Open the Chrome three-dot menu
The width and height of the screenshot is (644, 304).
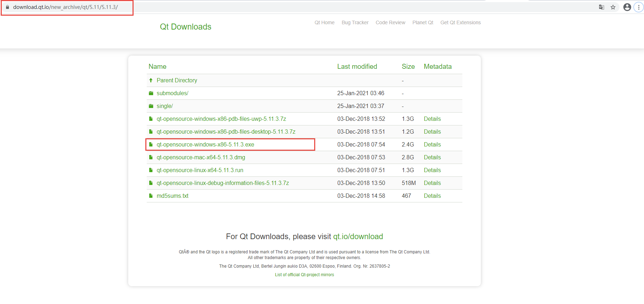pos(639,7)
